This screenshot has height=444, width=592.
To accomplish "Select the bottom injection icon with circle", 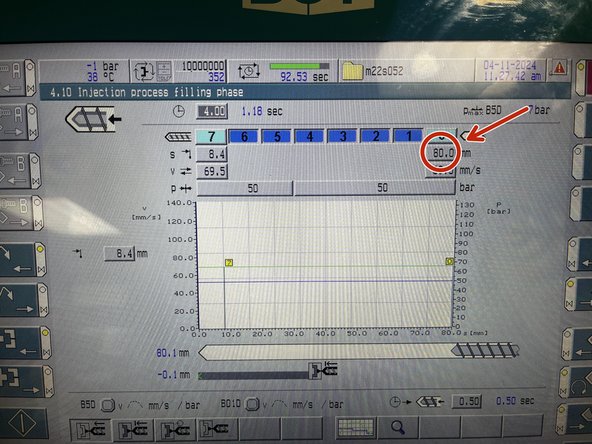I will (x=175, y=430).
